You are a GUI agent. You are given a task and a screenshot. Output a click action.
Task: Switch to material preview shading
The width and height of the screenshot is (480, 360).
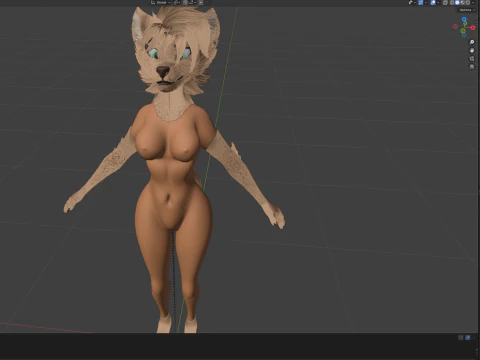pos(463,2)
